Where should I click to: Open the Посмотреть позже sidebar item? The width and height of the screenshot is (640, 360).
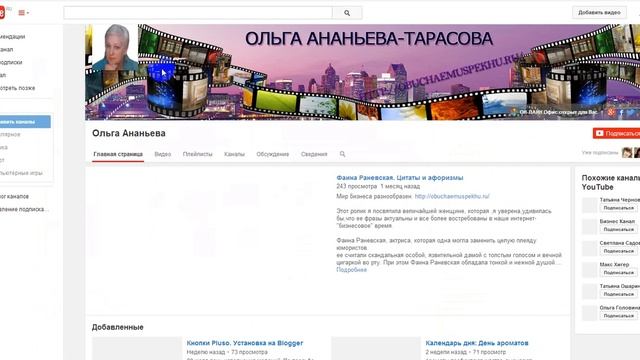pos(18,88)
